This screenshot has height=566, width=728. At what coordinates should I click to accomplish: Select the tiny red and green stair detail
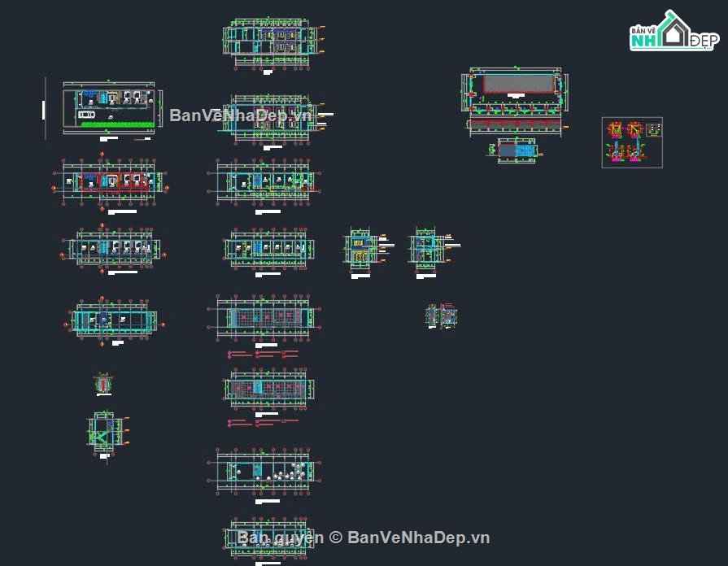click(103, 384)
